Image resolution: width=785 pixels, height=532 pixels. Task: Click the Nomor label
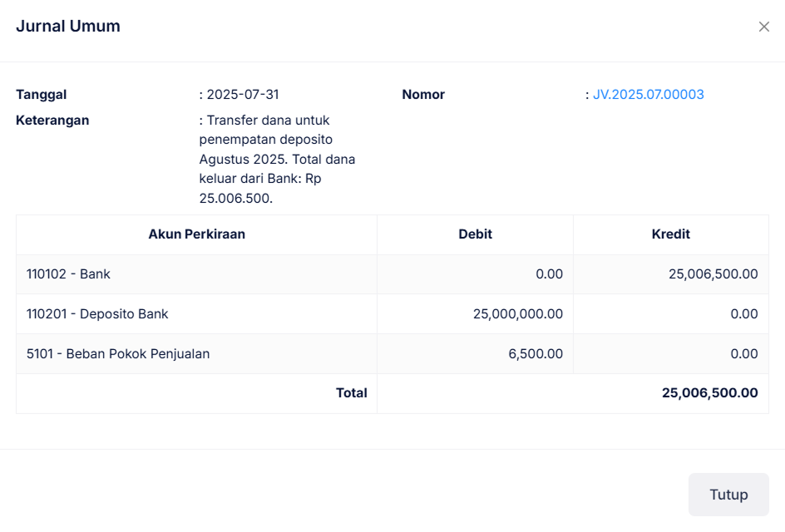(423, 94)
